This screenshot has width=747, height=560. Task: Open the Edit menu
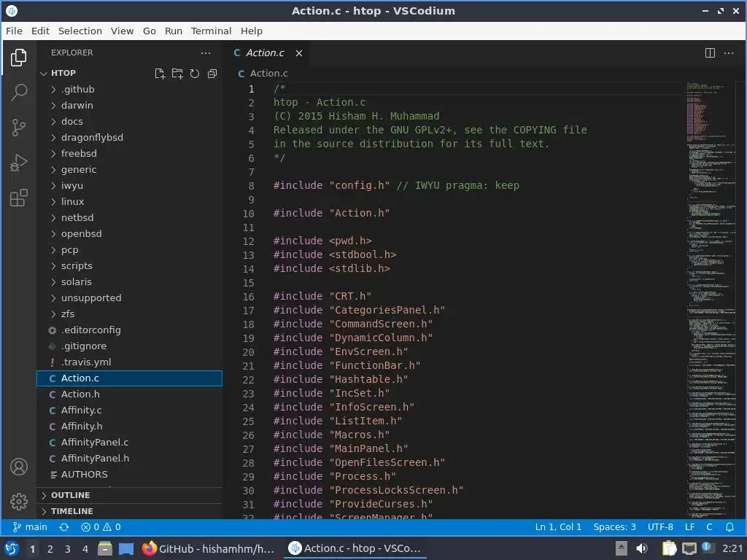point(41,31)
